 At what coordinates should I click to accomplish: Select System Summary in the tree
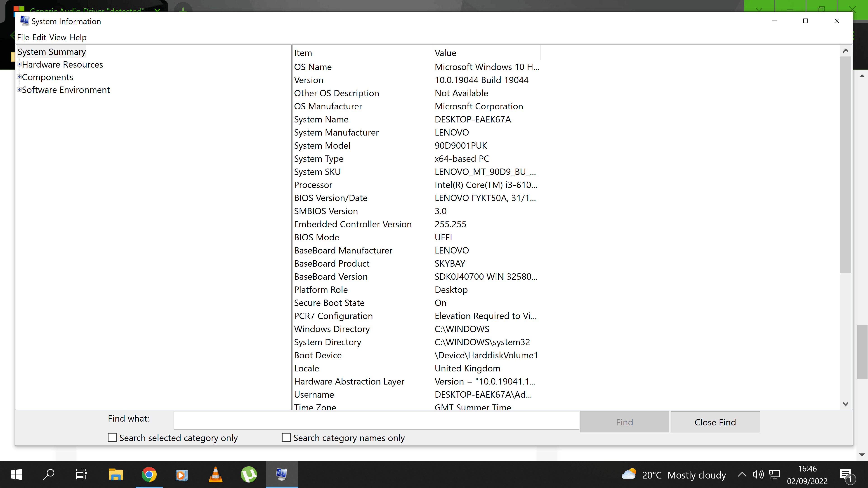(x=52, y=52)
